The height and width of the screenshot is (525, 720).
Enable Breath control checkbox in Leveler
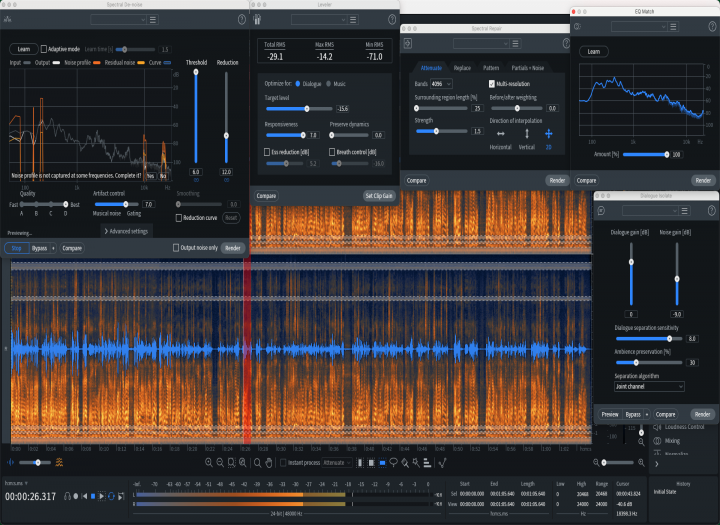(x=332, y=152)
